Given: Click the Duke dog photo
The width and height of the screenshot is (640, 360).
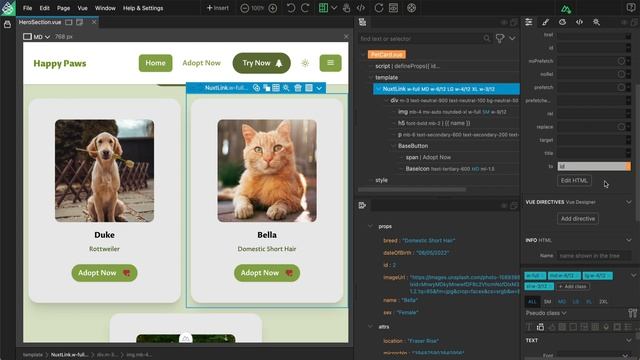Looking at the screenshot, I should pyautogui.click(x=104, y=171).
